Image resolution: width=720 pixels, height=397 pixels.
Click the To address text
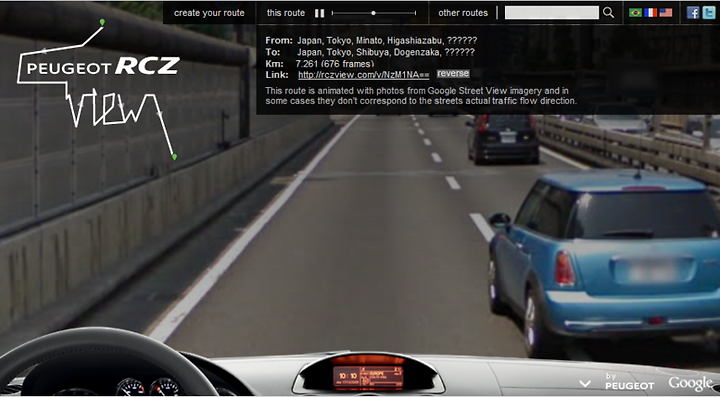(386, 52)
